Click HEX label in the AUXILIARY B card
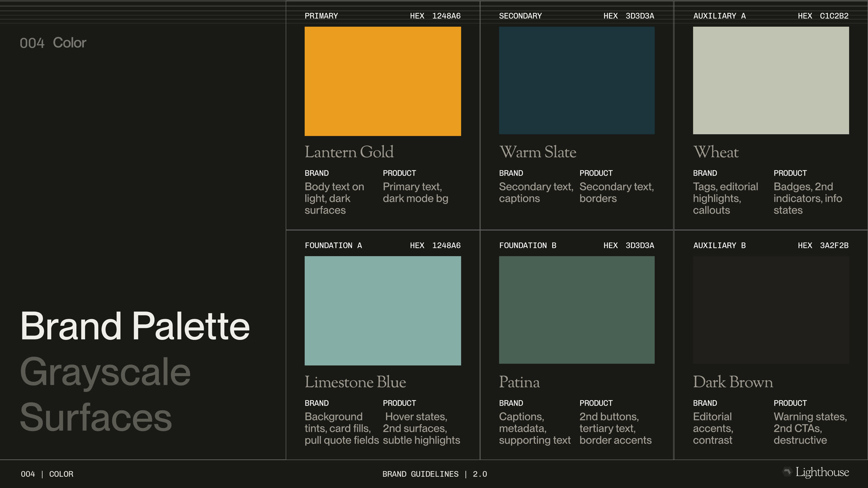 805,245
